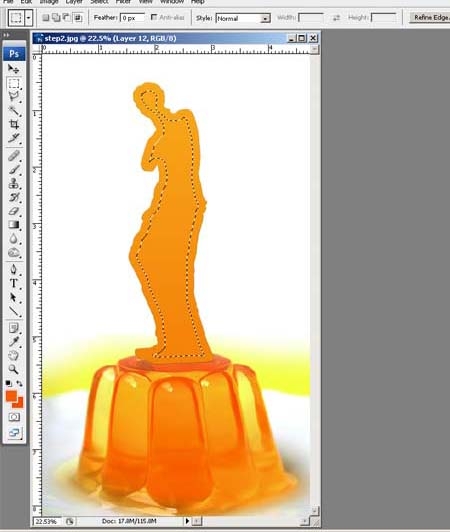Select the Notes tool
The width and height of the screenshot is (450, 532).
coord(14,328)
